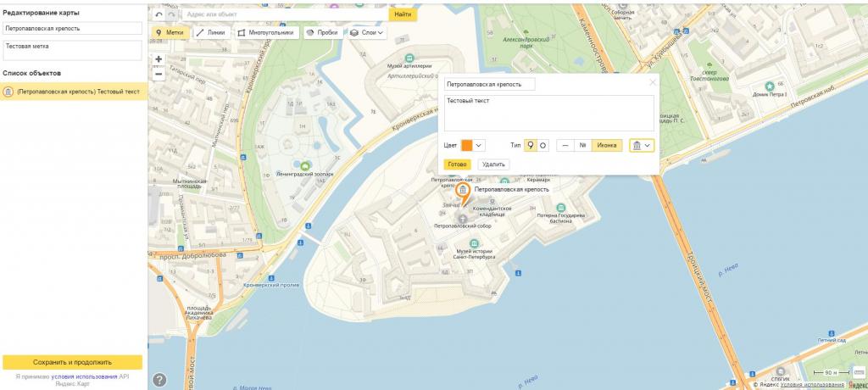Select the orange placemark on the map
This screenshot has width=868, height=390.
coord(464,192)
